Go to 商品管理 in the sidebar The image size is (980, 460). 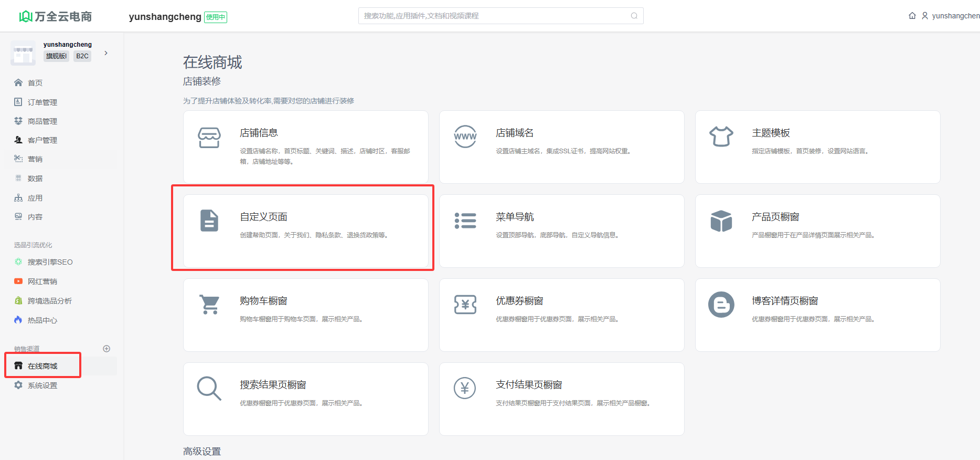tap(42, 121)
